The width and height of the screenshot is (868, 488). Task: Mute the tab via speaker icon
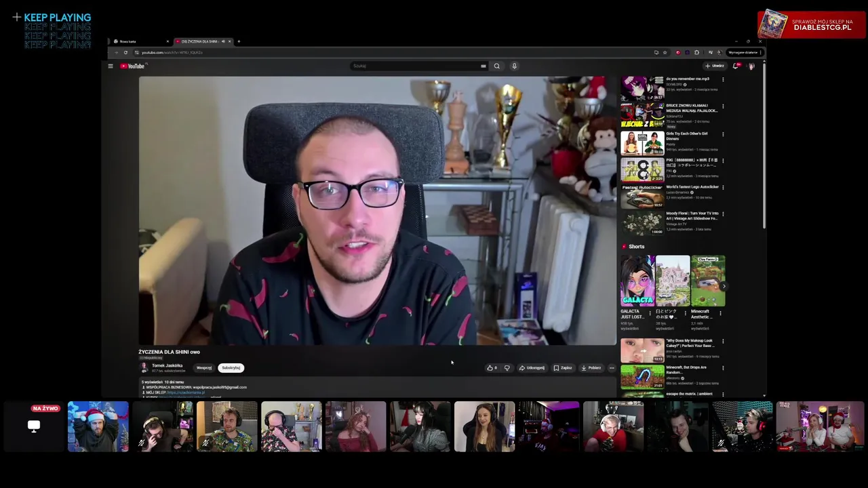coord(222,41)
